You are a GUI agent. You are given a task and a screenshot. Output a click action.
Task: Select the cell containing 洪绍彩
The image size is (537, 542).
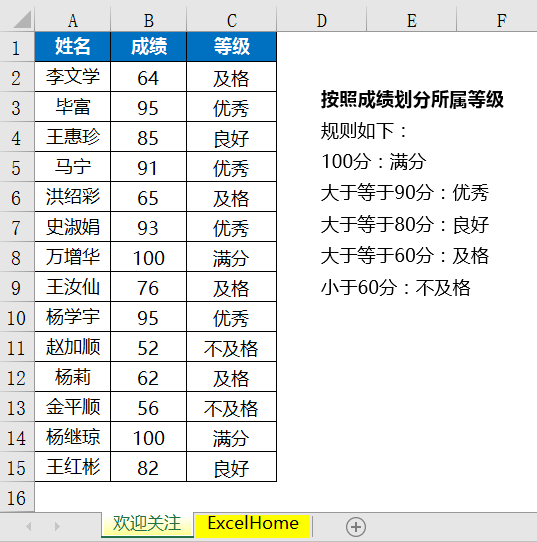(73, 197)
